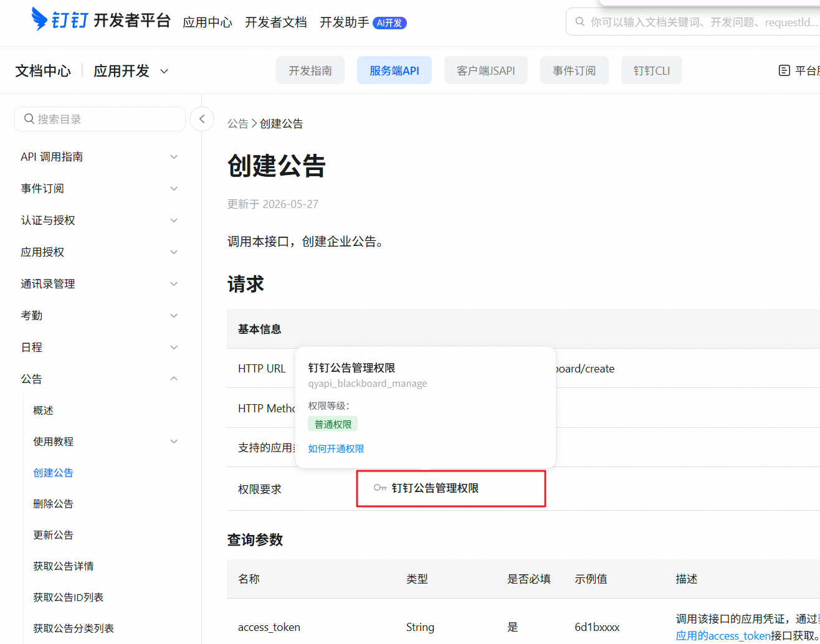Click the magnifier icon in 搜索目录 box
Screen dimensions: 820x644
point(29,119)
